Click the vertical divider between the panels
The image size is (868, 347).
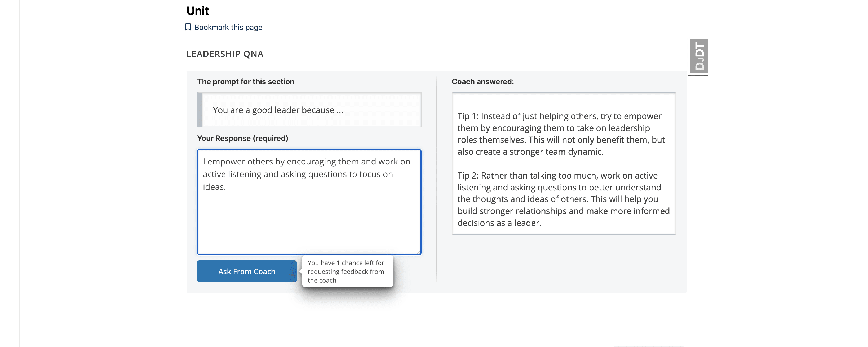click(437, 179)
